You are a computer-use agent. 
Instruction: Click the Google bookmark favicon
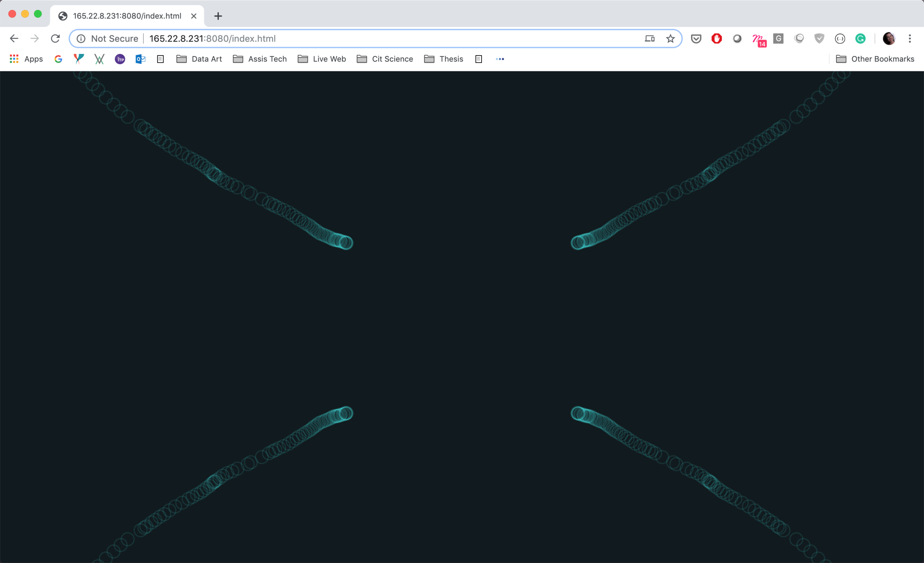58,59
